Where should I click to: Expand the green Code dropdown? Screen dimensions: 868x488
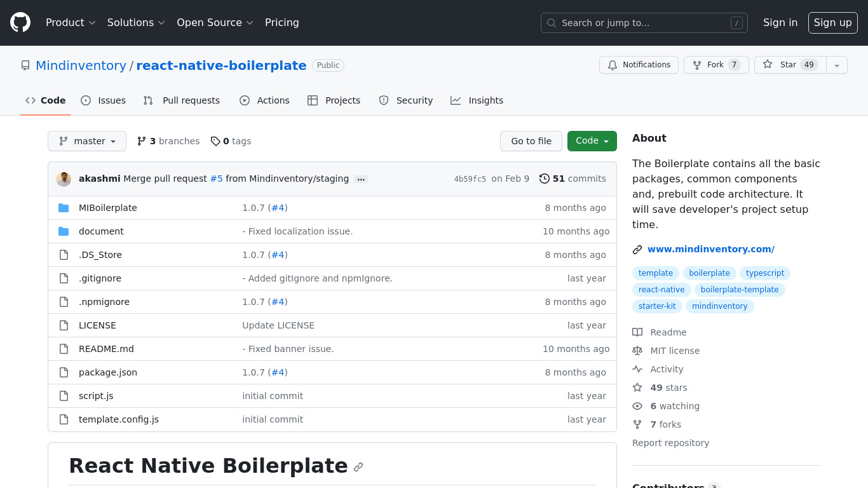pyautogui.click(x=592, y=141)
